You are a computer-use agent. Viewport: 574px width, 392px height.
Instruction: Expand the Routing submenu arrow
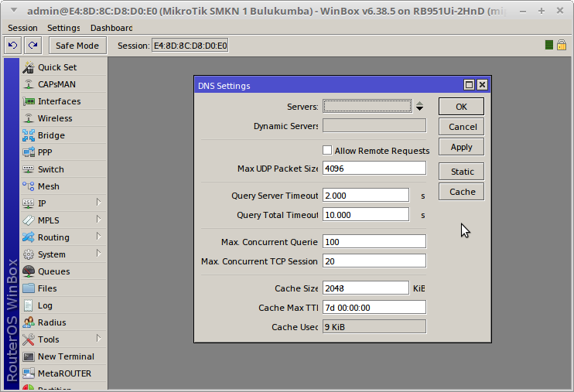click(x=98, y=236)
